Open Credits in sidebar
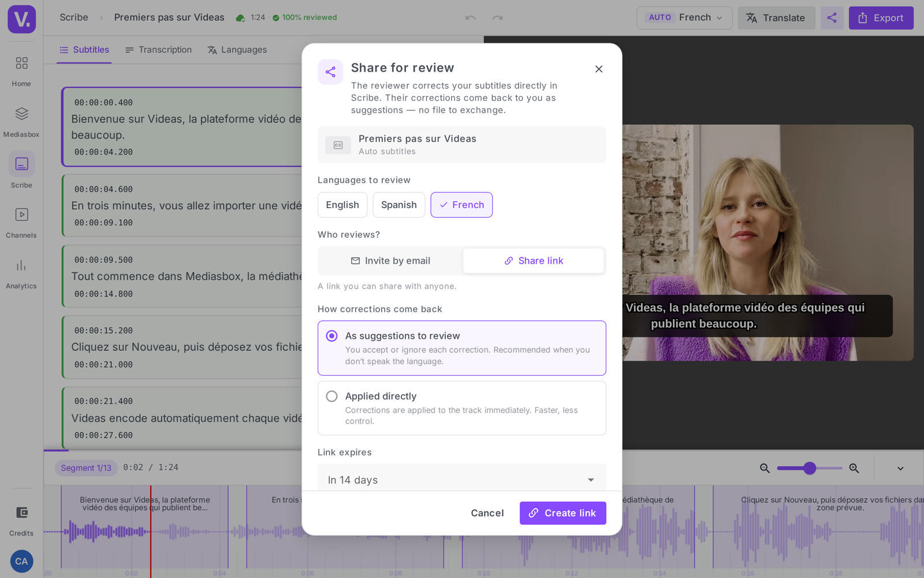The width and height of the screenshot is (924, 578). click(21, 520)
